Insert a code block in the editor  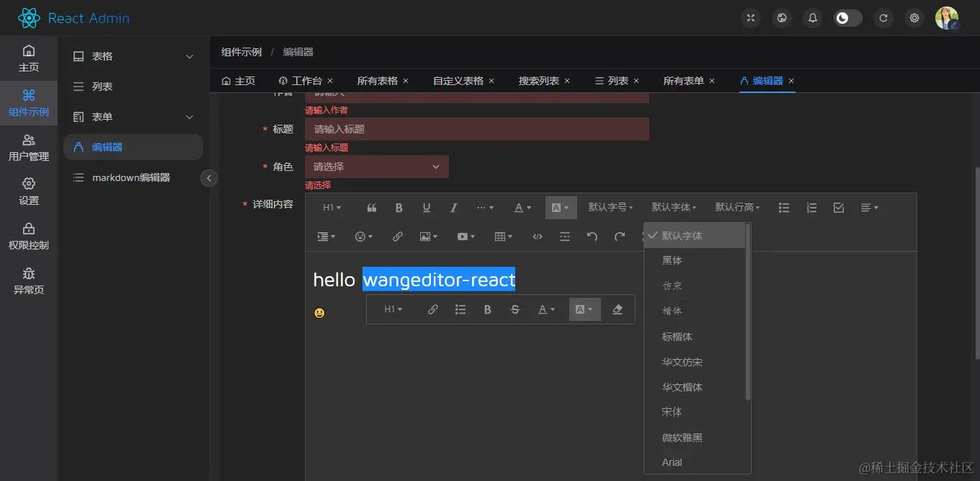(x=537, y=236)
